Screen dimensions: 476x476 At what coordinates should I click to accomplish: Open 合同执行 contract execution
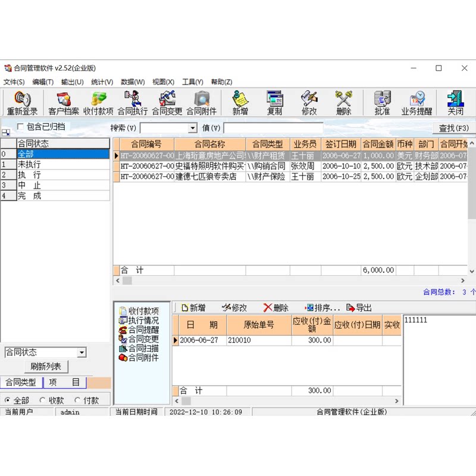(x=132, y=103)
